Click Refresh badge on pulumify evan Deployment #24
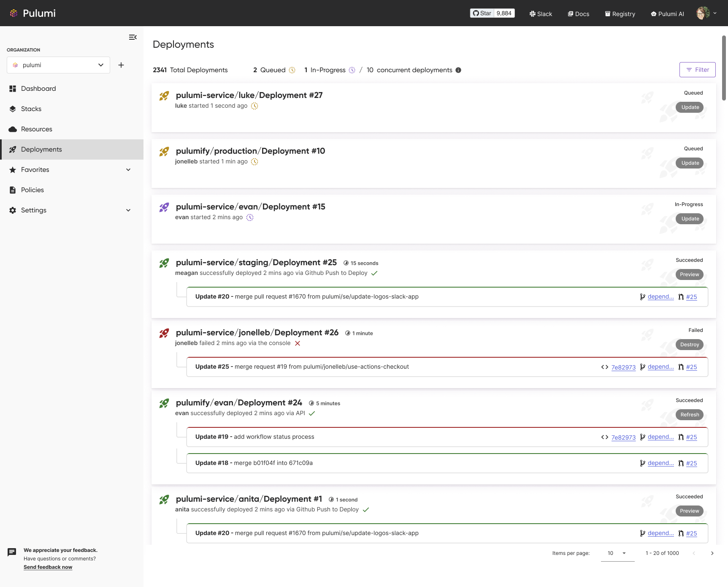 click(x=690, y=415)
